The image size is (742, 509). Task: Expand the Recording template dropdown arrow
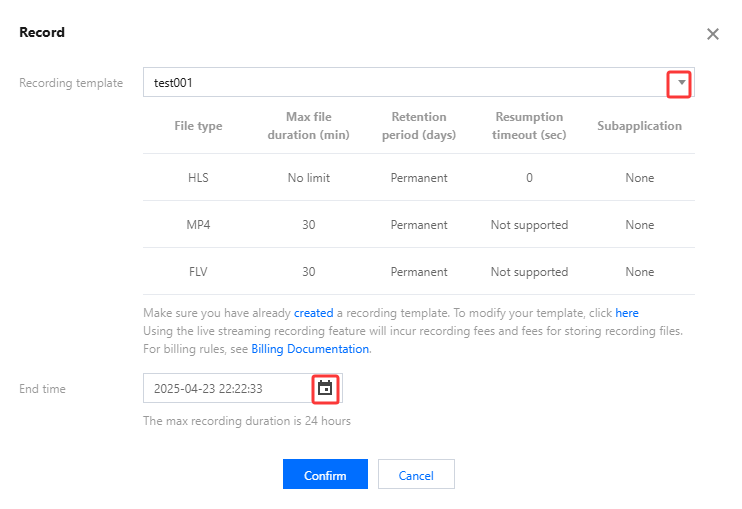[680, 83]
